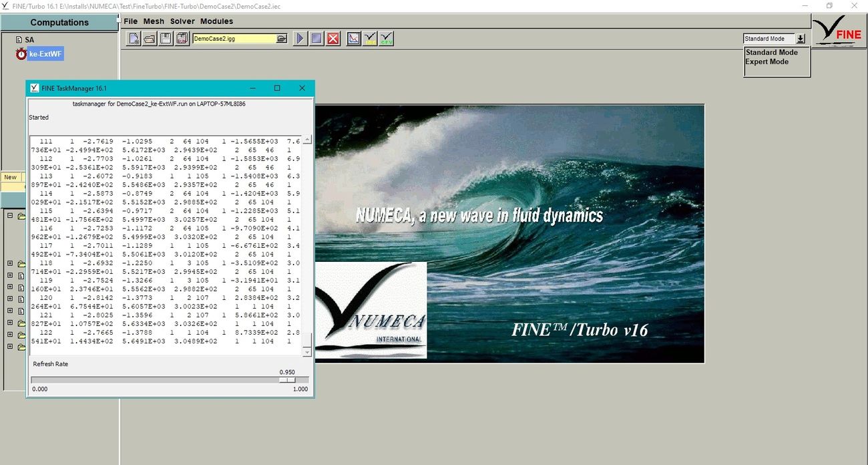Open the File menu
The image size is (868, 465).
click(x=131, y=21)
